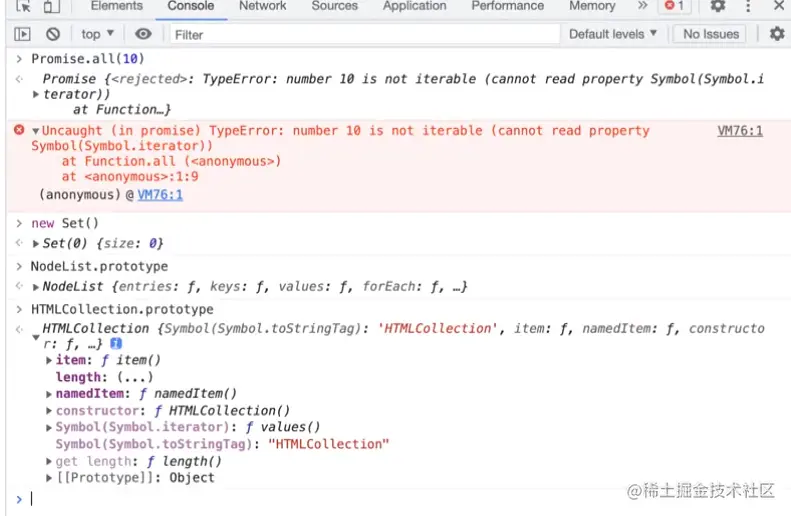Activate the inspect element picker icon
791x516 pixels.
[x=24, y=6]
